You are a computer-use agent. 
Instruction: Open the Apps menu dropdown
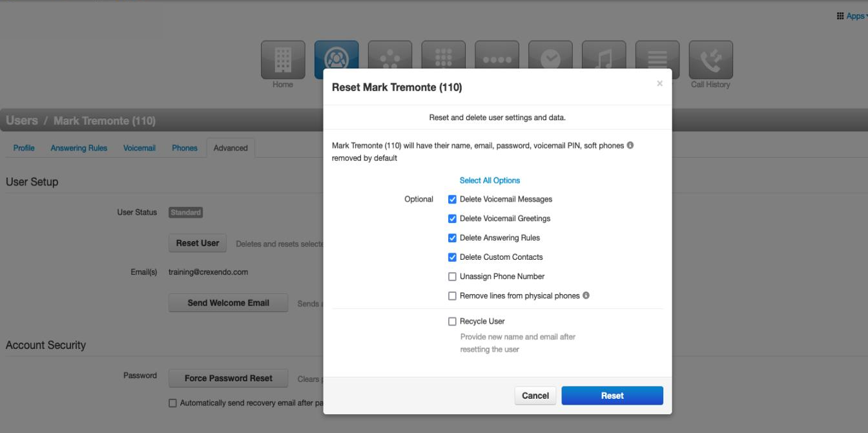click(x=852, y=16)
